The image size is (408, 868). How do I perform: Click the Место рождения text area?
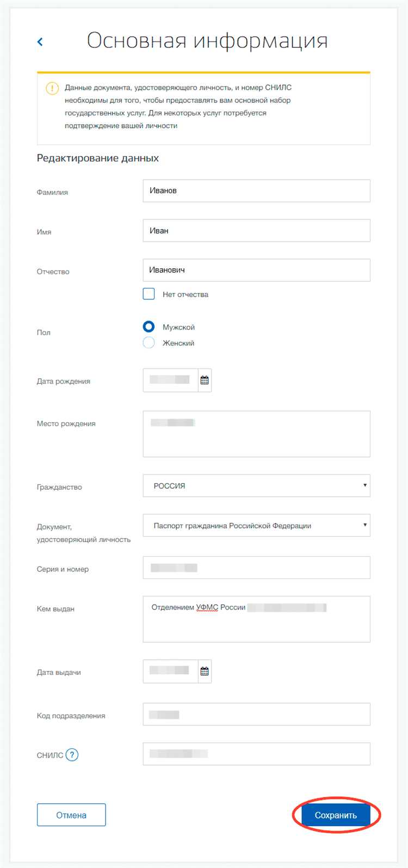point(256,434)
